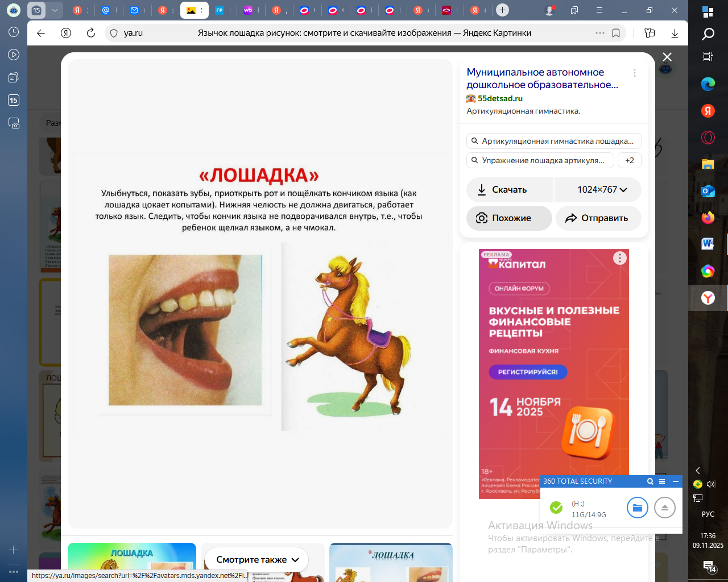Expand the "Смотрите также" dropdown

click(258, 560)
